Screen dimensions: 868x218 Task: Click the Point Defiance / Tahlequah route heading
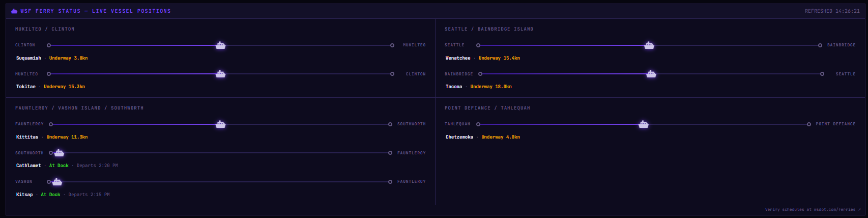click(x=487, y=108)
